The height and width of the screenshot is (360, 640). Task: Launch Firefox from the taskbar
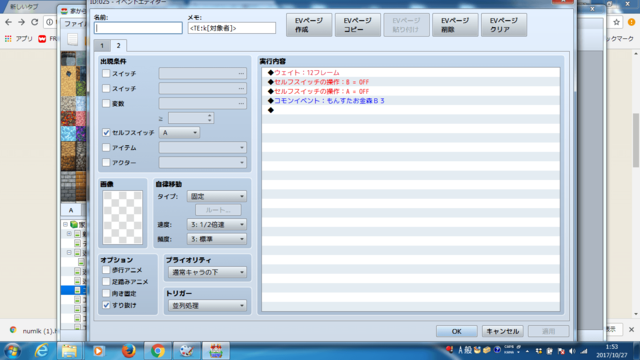coord(128,351)
